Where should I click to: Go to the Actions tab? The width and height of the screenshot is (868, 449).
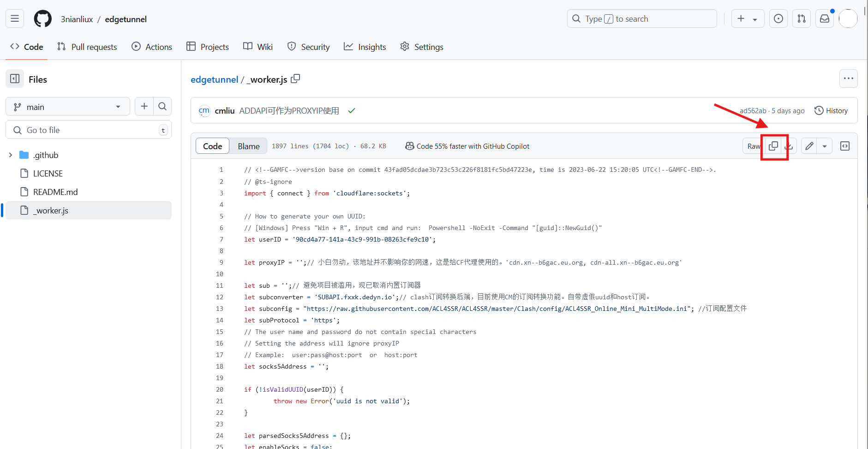[x=152, y=47]
